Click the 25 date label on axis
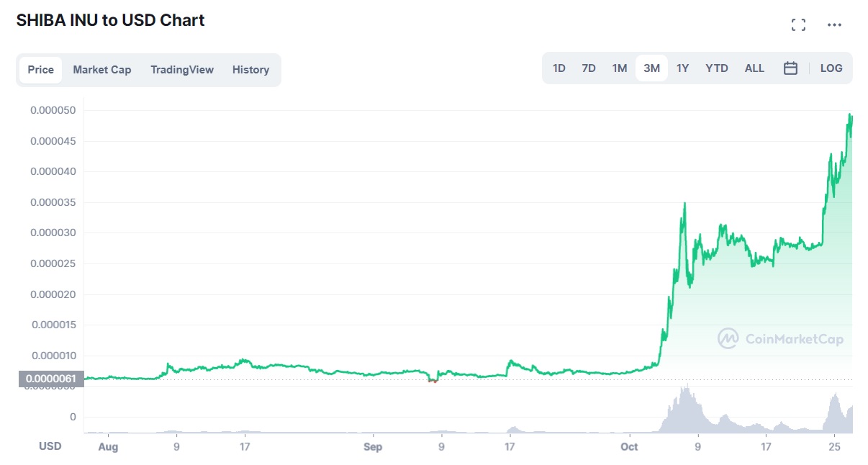This screenshot has width=868, height=465. coord(834,446)
